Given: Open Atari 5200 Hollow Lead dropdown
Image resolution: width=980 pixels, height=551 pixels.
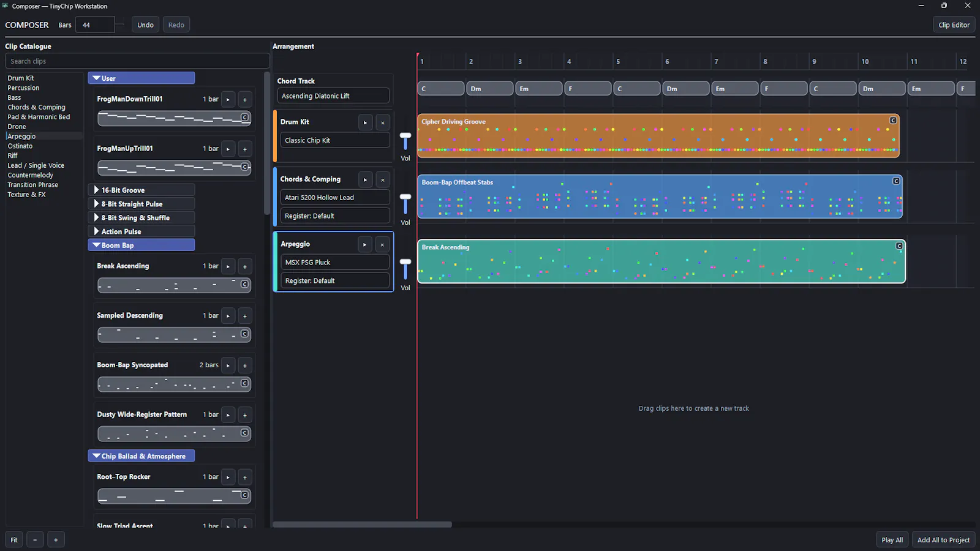Looking at the screenshot, I should tap(335, 198).
